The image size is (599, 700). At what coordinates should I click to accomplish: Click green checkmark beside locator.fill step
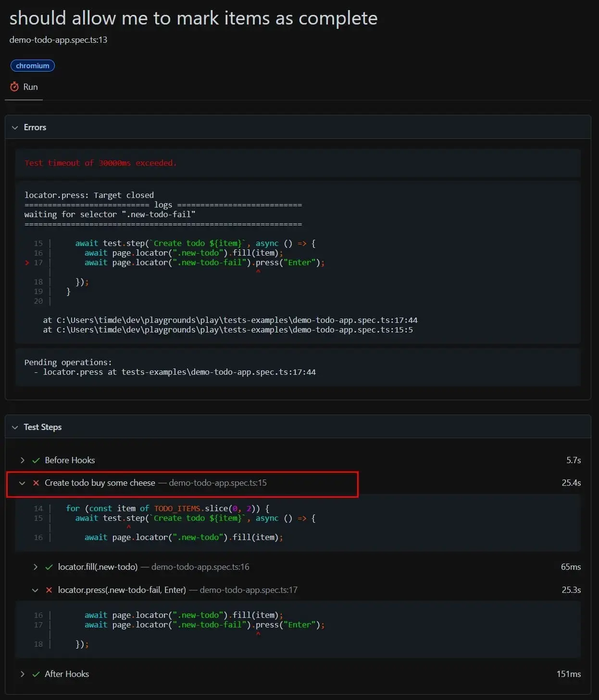[49, 567]
